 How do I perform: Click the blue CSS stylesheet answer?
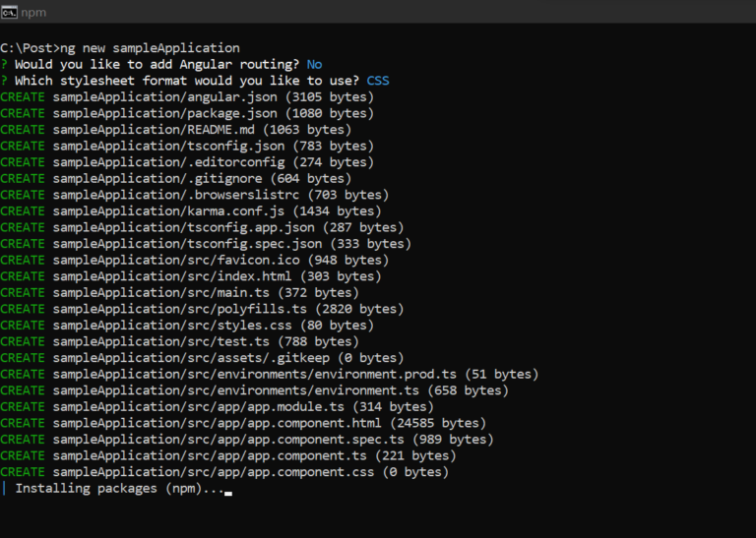tap(378, 81)
